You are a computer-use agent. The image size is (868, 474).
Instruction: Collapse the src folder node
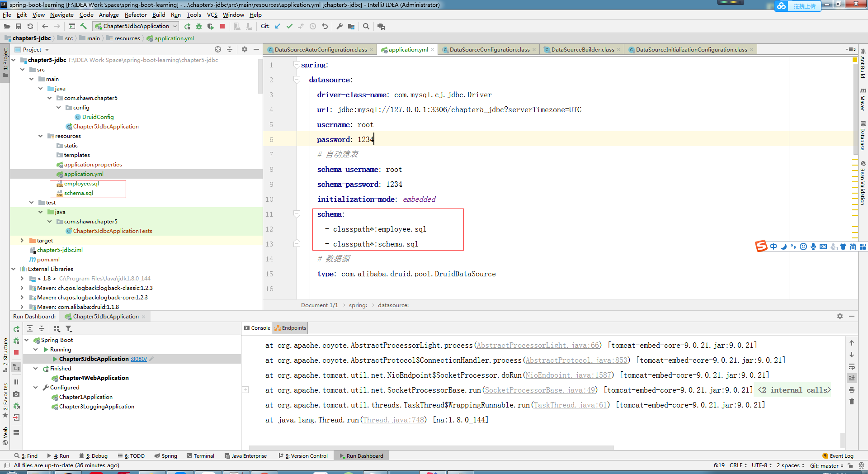[x=23, y=70]
